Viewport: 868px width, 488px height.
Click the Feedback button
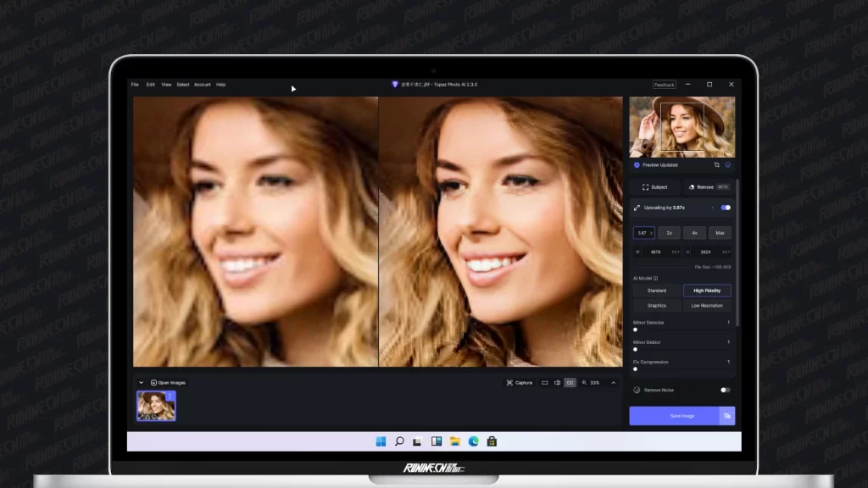pyautogui.click(x=664, y=85)
